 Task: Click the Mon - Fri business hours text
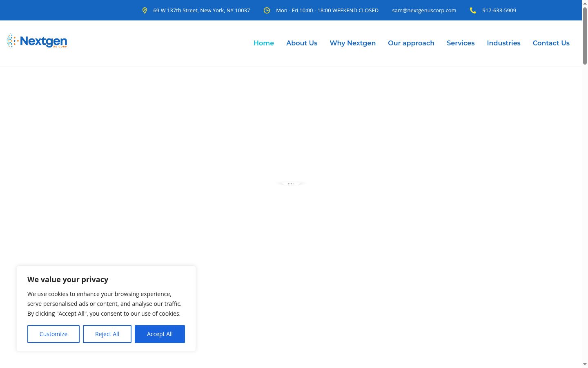point(327,11)
